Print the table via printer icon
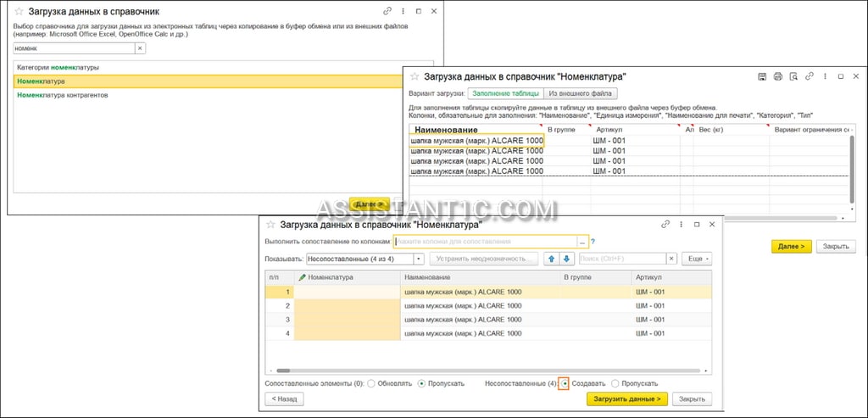 coord(778,77)
